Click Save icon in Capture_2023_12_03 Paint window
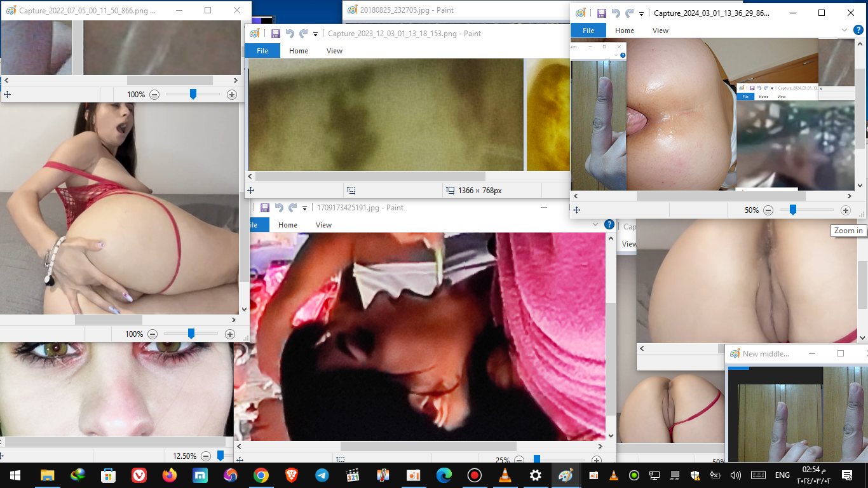Viewport: 868px width, 488px height. [276, 34]
